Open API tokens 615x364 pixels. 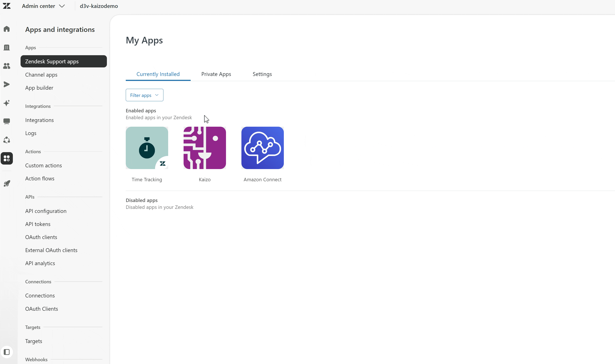[38, 224]
